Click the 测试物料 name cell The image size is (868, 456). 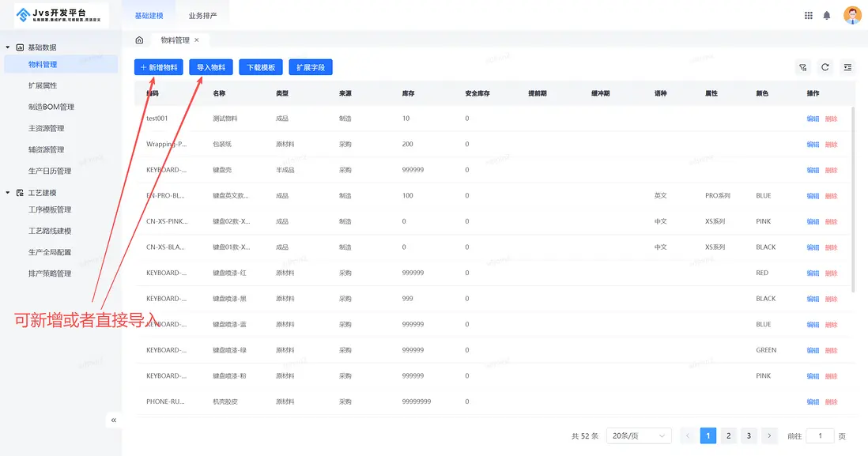(225, 119)
